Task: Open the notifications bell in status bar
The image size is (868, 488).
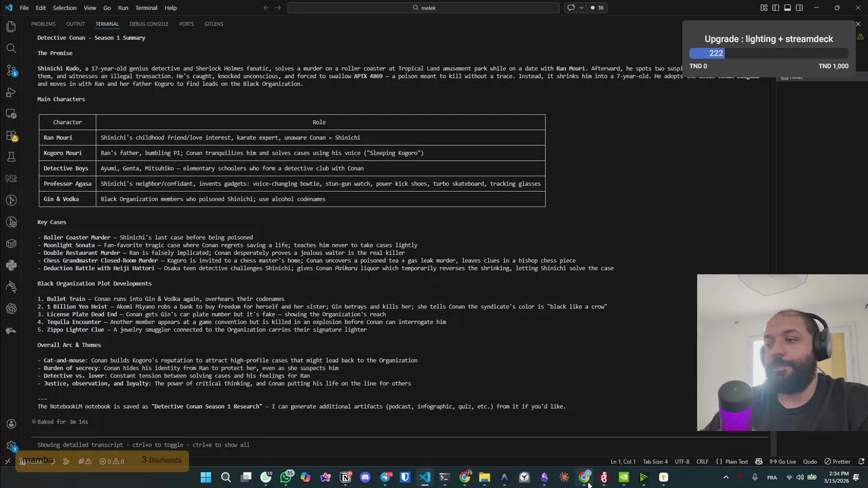Action: (x=860, y=462)
